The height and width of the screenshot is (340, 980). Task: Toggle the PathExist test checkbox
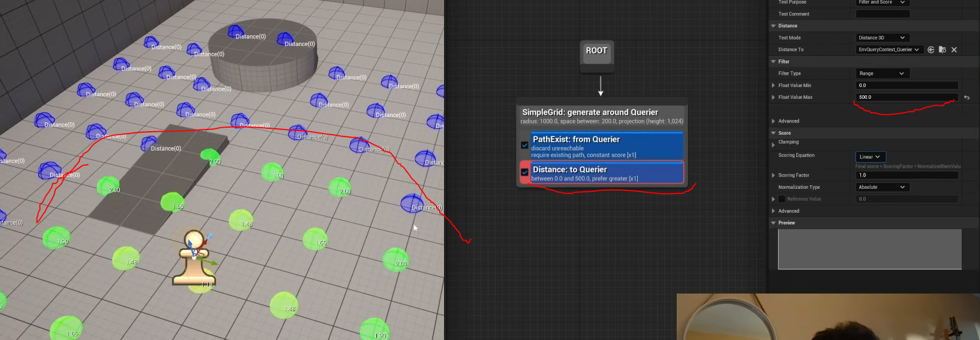525,145
